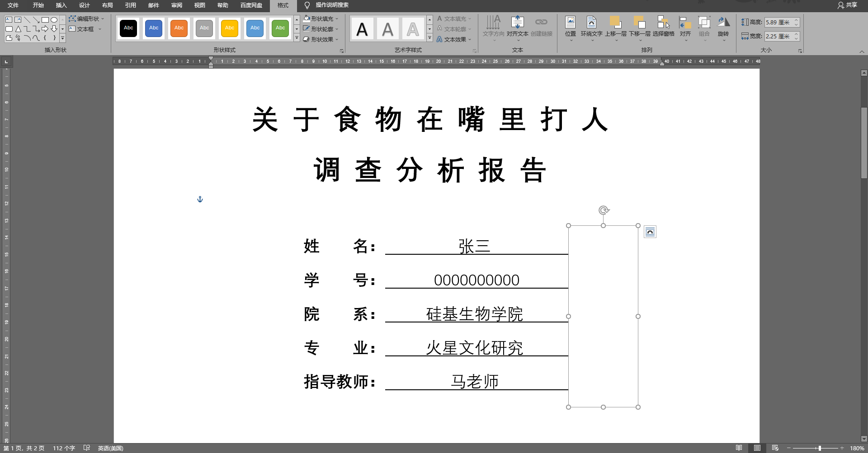Click the layout options icon beside shape
The image size is (868, 453).
[x=650, y=232]
